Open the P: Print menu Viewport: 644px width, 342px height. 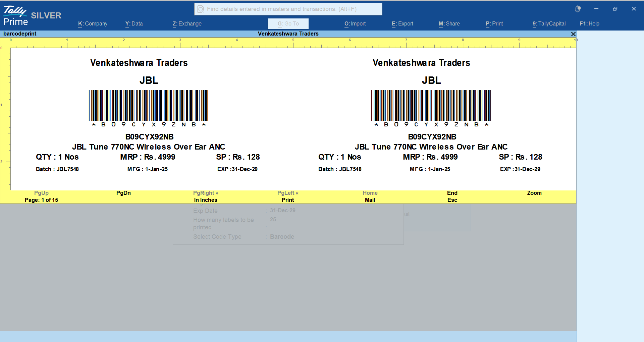(494, 24)
